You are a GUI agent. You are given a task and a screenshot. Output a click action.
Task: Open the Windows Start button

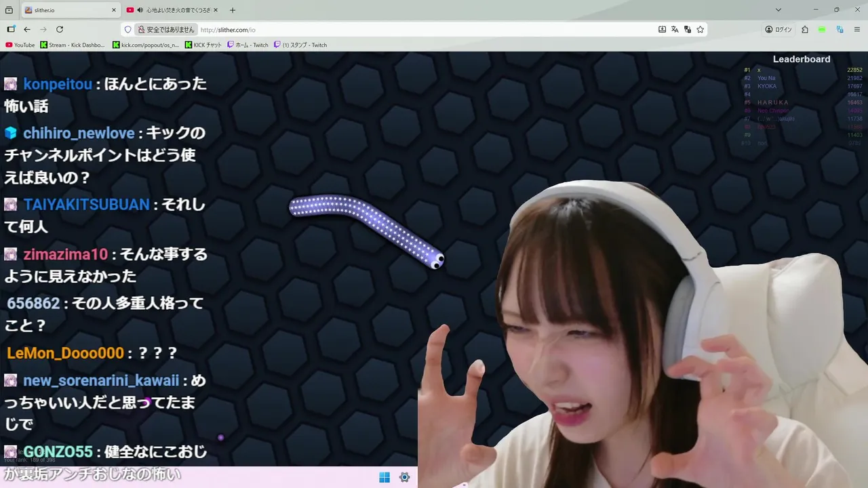click(x=384, y=477)
